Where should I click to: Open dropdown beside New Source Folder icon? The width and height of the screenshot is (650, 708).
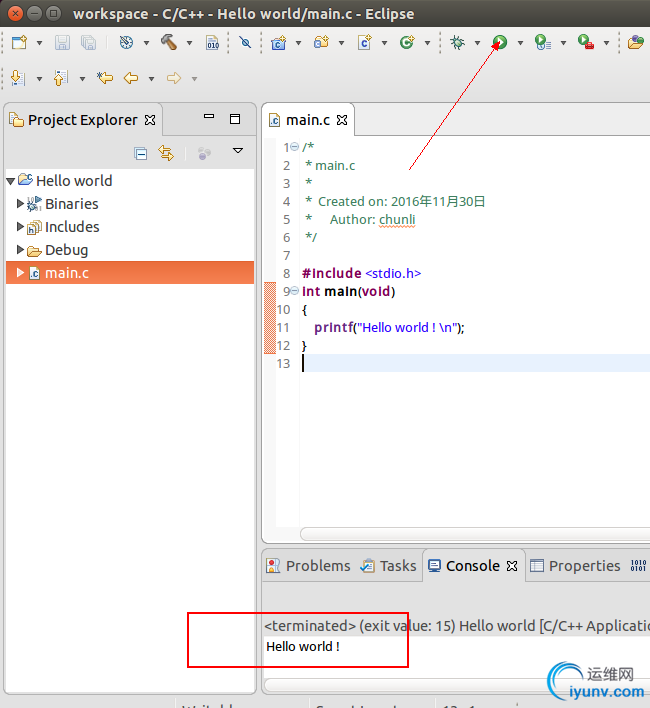pos(341,43)
